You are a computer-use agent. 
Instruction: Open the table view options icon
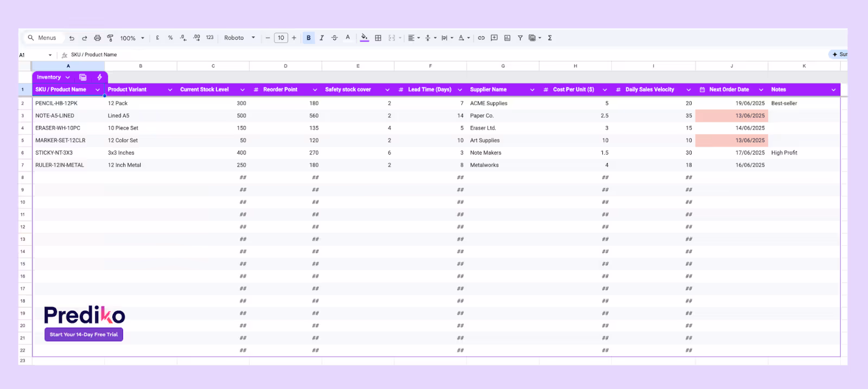point(535,38)
